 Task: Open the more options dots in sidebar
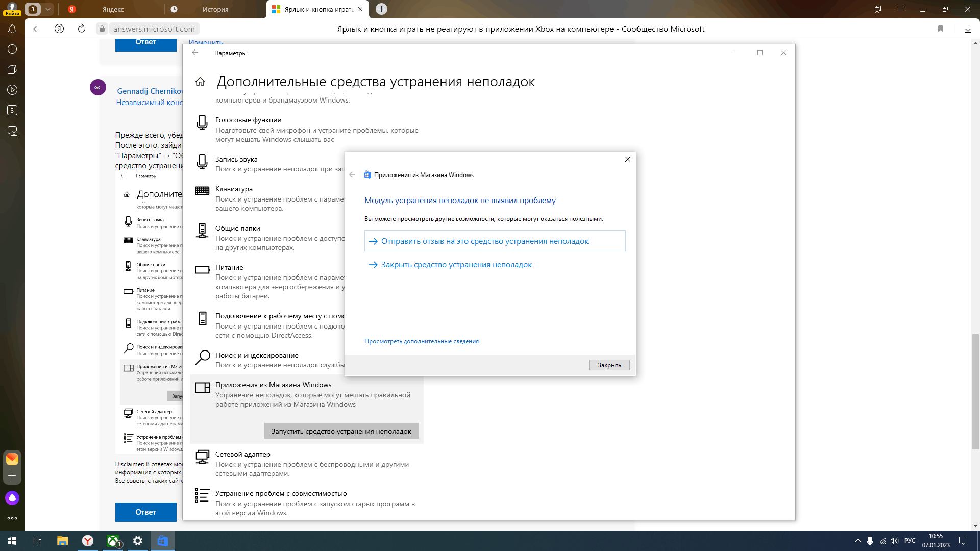12,518
